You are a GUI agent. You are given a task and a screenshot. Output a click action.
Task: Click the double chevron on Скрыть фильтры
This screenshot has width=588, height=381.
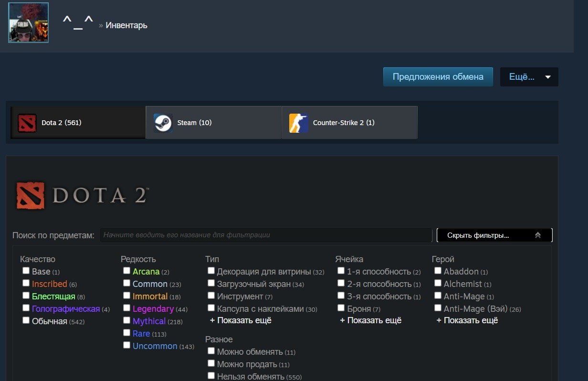click(538, 235)
